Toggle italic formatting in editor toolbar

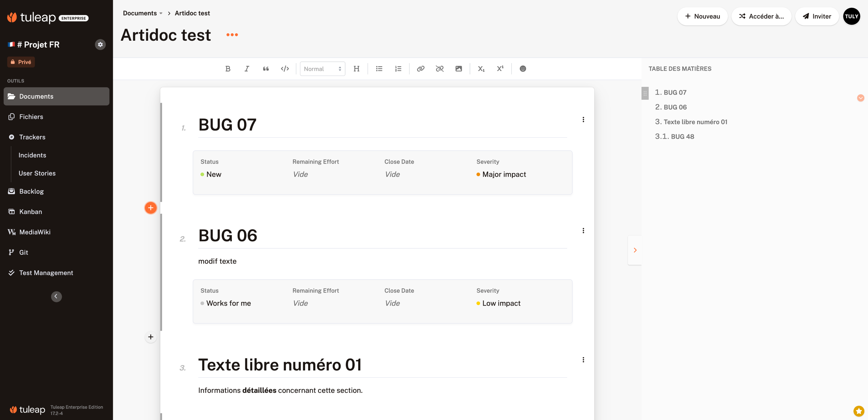[247, 69]
